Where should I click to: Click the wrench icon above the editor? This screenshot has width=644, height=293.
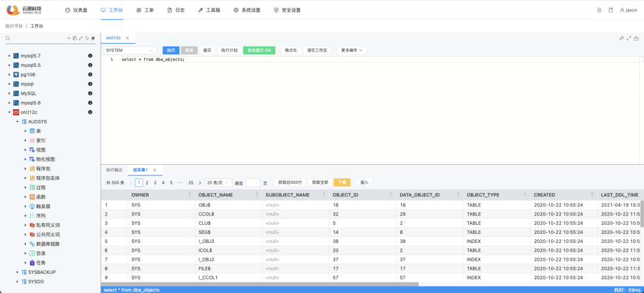tap(621, 38)
